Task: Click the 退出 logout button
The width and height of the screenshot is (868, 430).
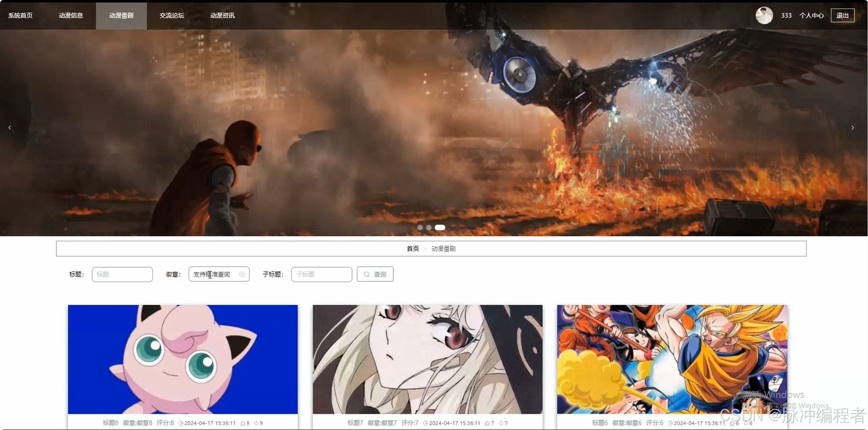Action: tap(843, 15)
